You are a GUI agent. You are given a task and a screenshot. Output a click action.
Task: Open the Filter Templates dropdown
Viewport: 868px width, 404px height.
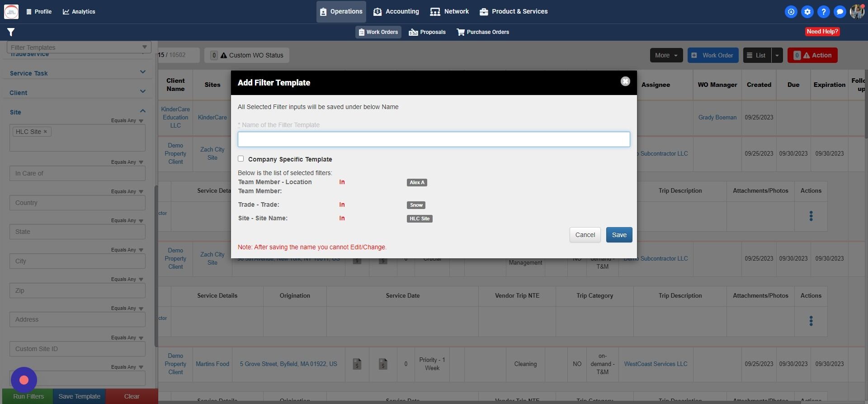click(79, 47)
